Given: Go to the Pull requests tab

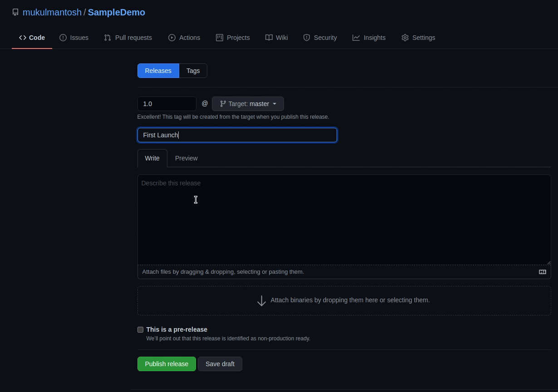Looking at the screenshot, I should (128, 38).
